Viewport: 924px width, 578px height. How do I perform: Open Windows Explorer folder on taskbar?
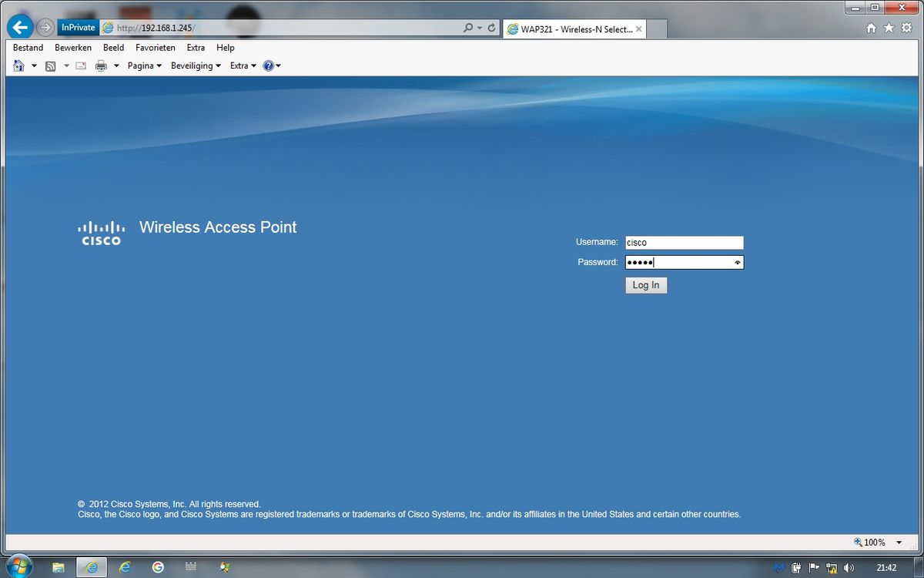tap(59, 567)
